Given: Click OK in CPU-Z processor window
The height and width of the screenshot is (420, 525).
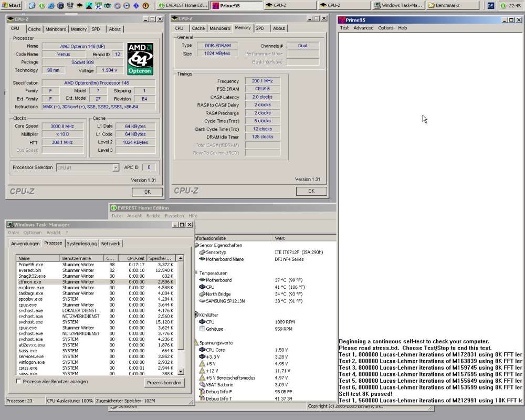Looking at the screenshot, I should (148, 192).
